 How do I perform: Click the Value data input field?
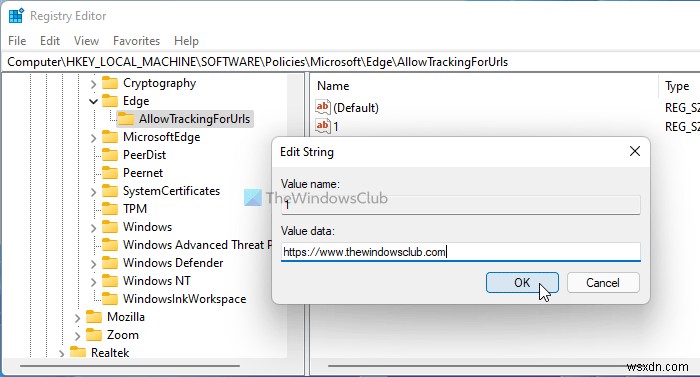tap(461, 252)
